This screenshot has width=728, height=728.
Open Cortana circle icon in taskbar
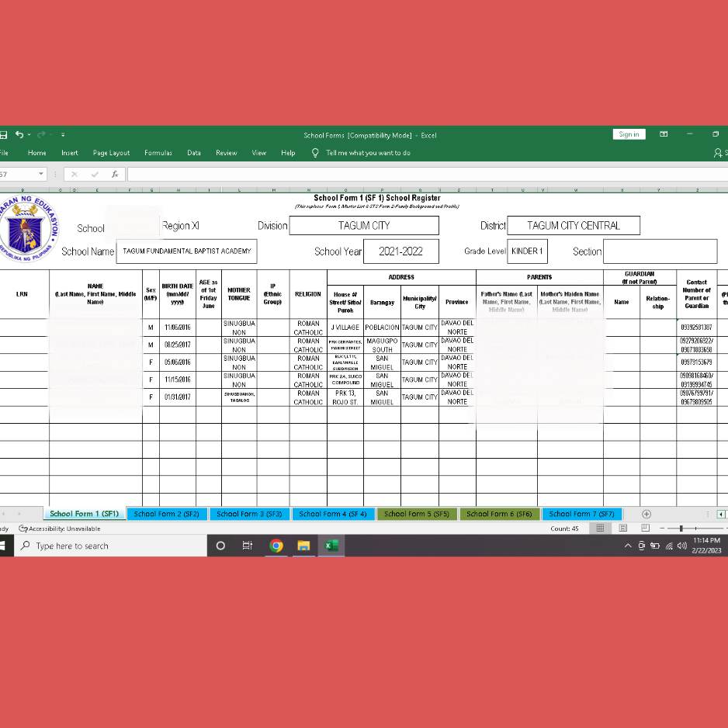[x=220, y=546]
